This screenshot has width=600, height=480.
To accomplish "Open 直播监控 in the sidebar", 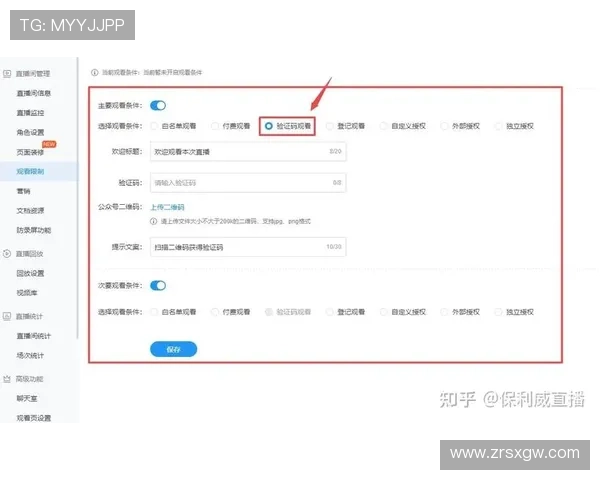I will pos(30,113).
